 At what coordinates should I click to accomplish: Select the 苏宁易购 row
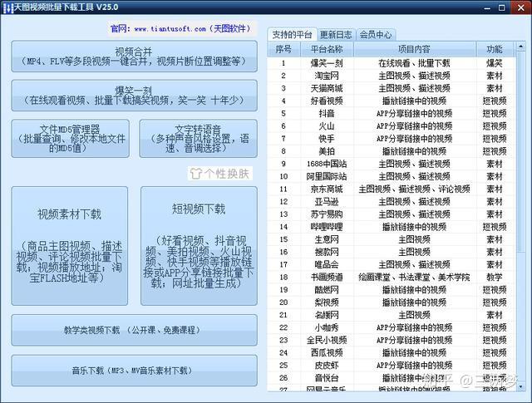click(392, 214)
